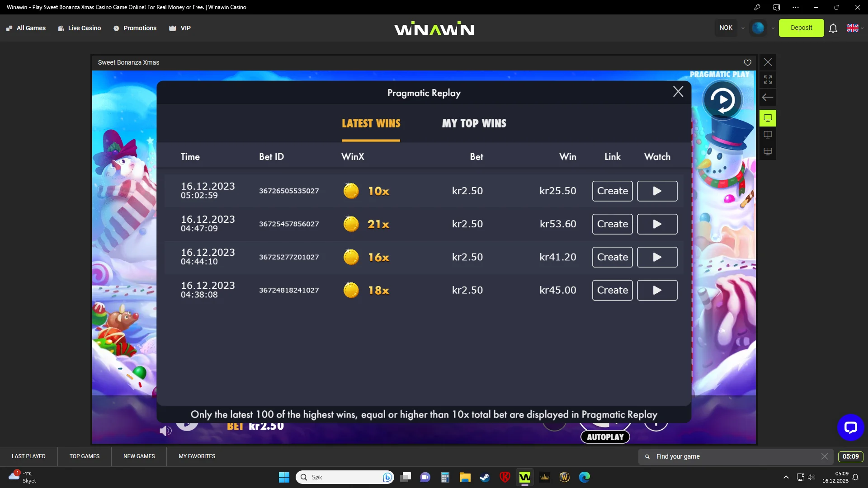Open Steam from the taskbar
This screenshot has height=488, width=868.
[485, 477]
